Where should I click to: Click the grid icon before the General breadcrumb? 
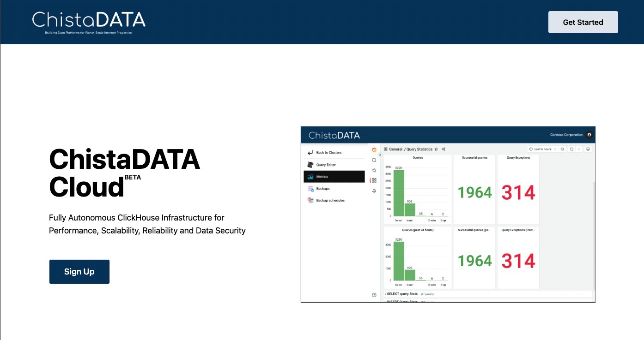tap(386, 149)
